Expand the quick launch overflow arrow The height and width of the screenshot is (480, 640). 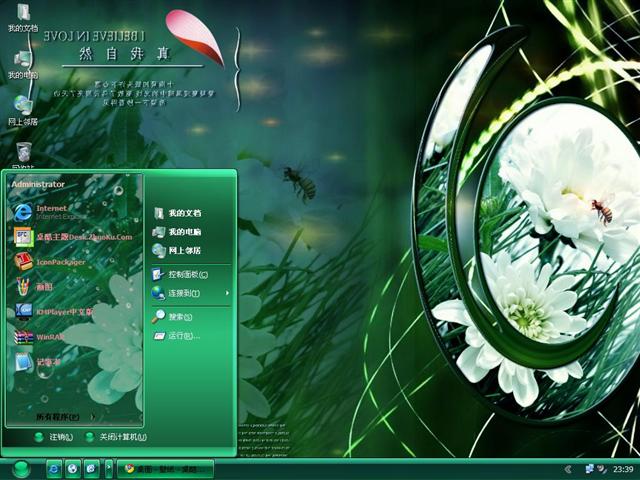109,469
